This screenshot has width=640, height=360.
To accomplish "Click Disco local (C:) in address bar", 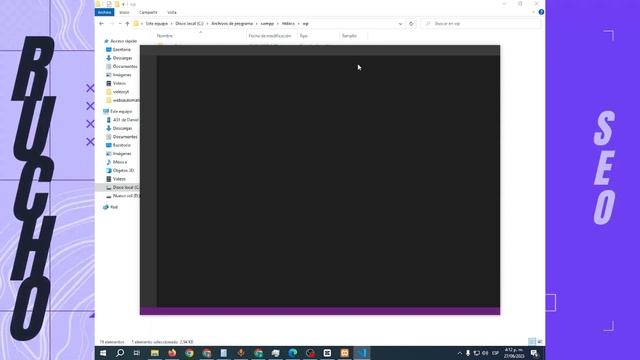I will click(x=189, y=24).
